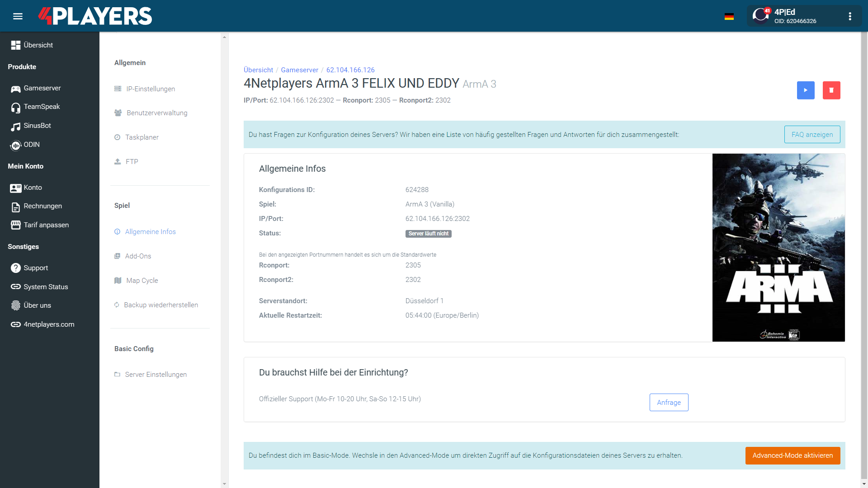868x488 pixels.
Task: Click the submenu scrollbar down arrow
Action: 224,484
